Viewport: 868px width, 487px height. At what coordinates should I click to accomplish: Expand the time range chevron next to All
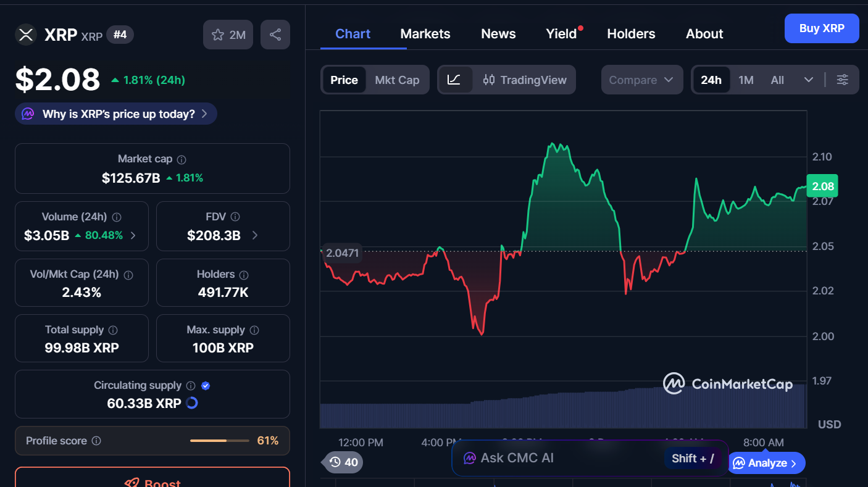808,80
